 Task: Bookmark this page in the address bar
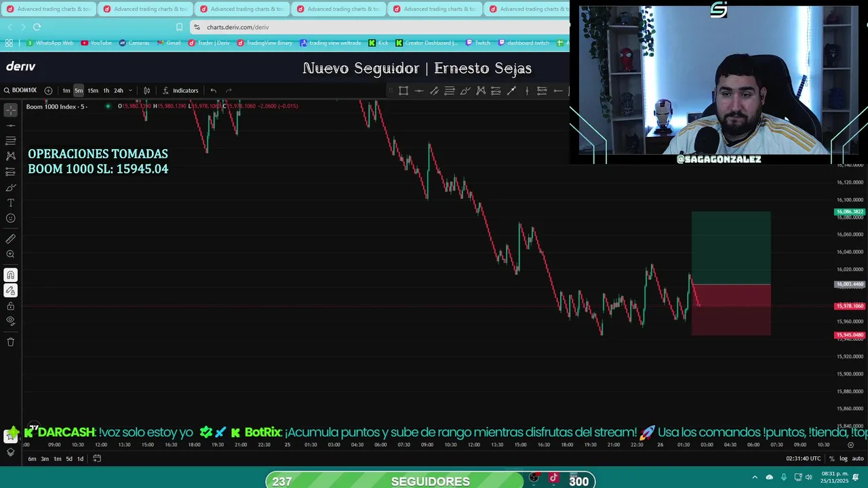179,27
